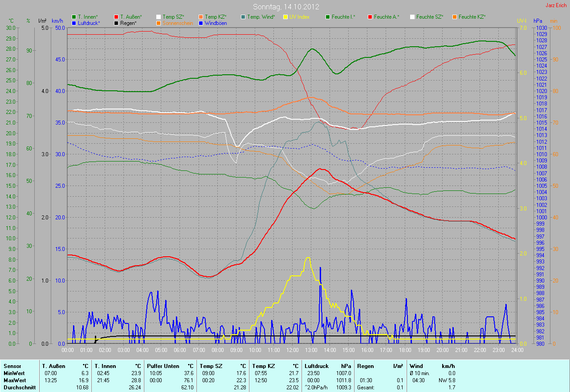Click the orange swatch beside Sonnenschein
Screen dimensions: 570x392
click(x=159, y=23)
